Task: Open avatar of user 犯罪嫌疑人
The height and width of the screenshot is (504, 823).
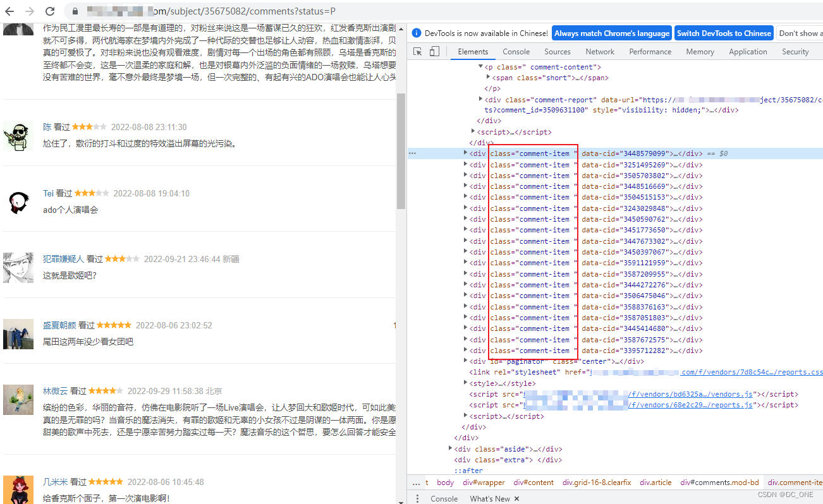Action: 18,268
